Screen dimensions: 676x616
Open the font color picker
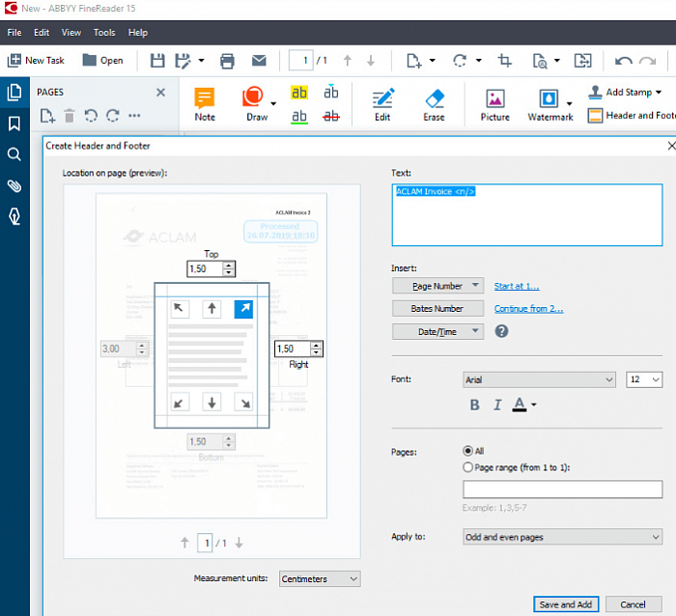[x=524, y=405]
